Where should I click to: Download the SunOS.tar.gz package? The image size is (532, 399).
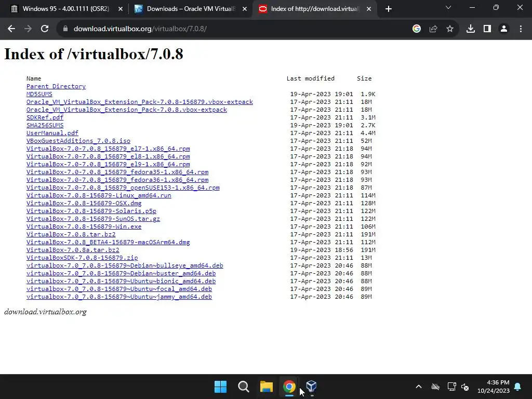coord(93,219)
